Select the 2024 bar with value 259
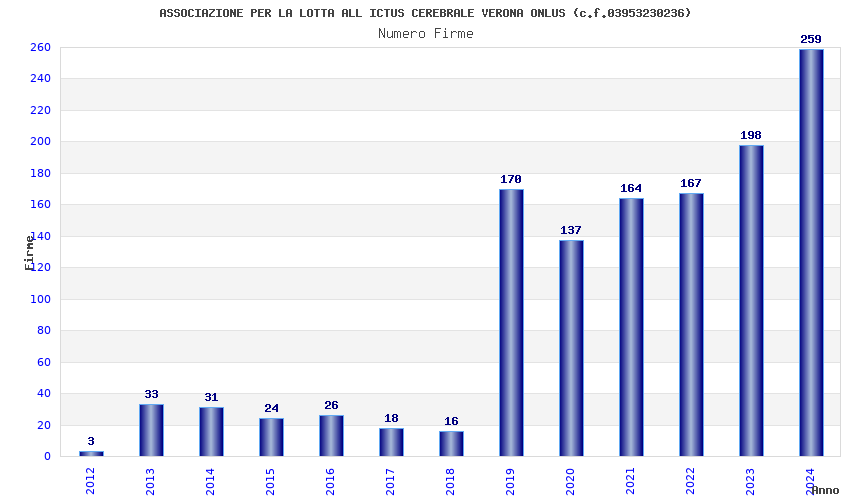The height and width of the screenshot is (500, 850). (x=812, y=253)
